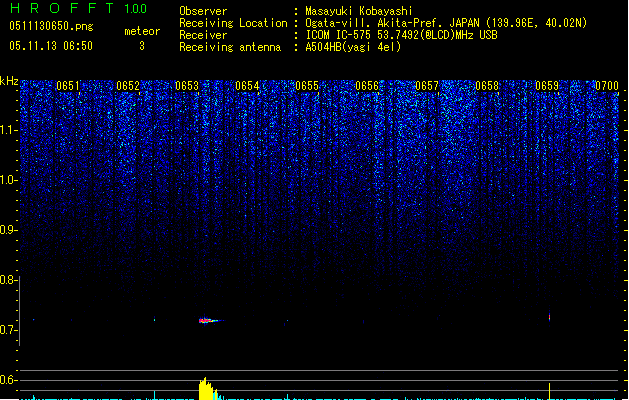The height and width of the screenshot is (400, 629).
Task: Click the A504HB(yagi 4el) antenna text
Action: point(353,47)
